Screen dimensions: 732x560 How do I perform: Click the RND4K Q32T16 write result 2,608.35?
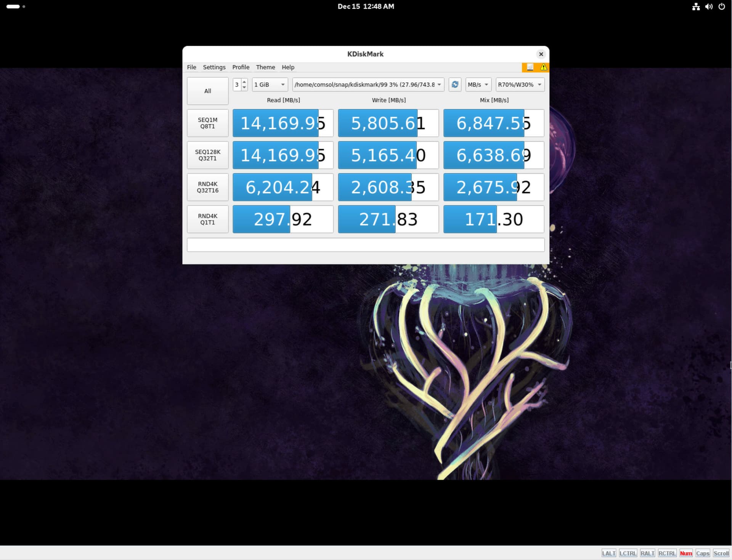pyautogui.click(x=388, y=187)
